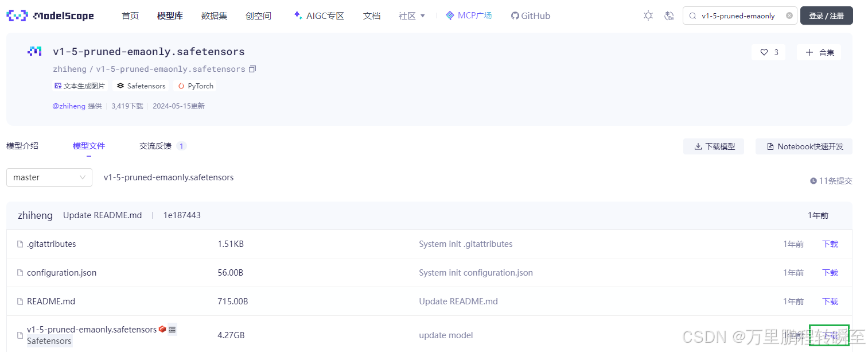The image size is (868, 352).
Task: Click the 文本生成图片 tag icon
Action: click(x=58, y=86)
